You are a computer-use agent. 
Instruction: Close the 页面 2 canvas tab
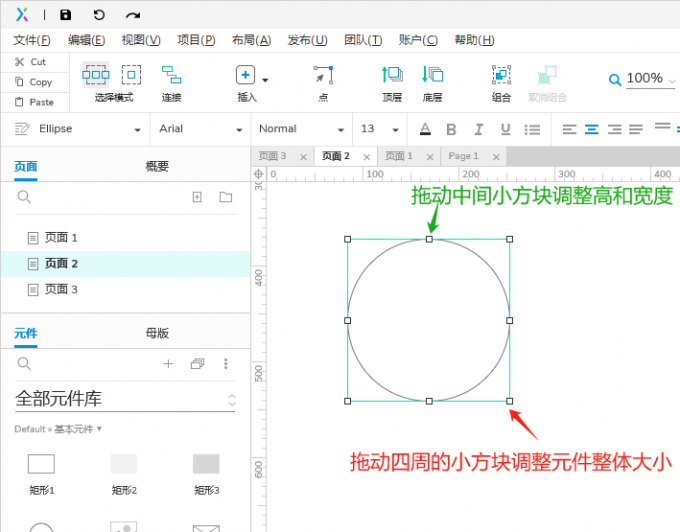367,157
